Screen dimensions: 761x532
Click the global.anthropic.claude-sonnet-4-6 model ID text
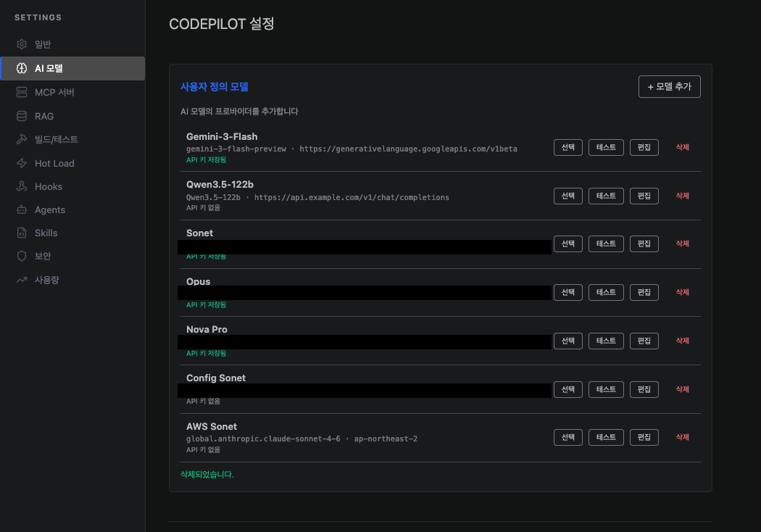(x=263, y=439)
